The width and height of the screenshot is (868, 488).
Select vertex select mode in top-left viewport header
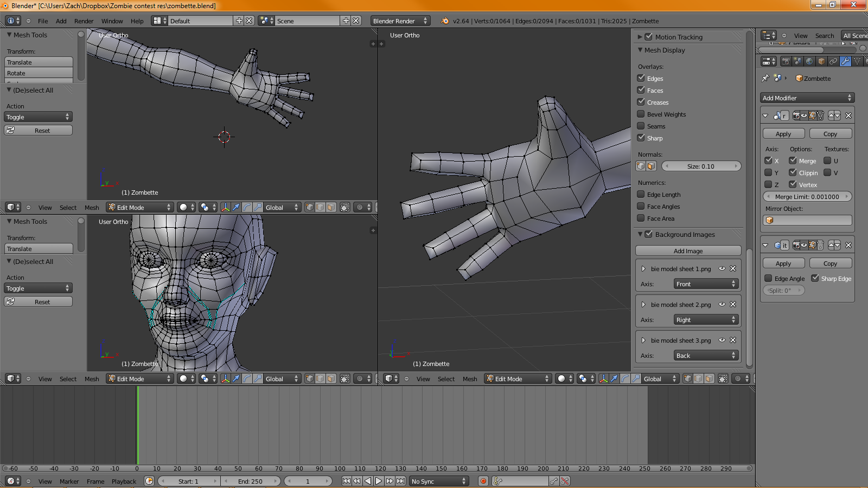(x=309, y=207)
